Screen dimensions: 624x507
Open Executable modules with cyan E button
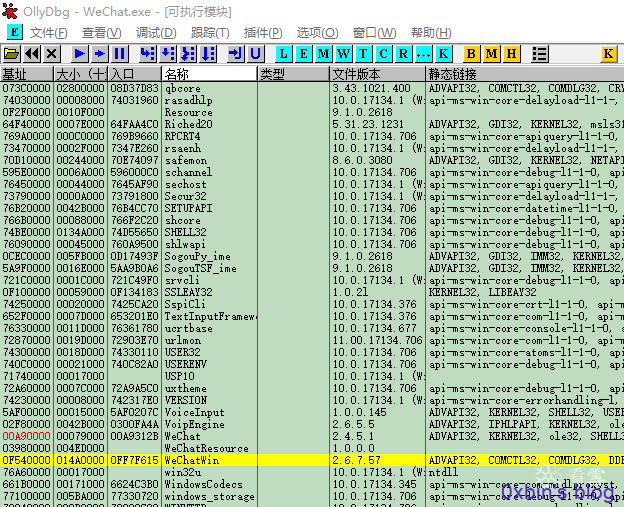(x=303, y=54)
